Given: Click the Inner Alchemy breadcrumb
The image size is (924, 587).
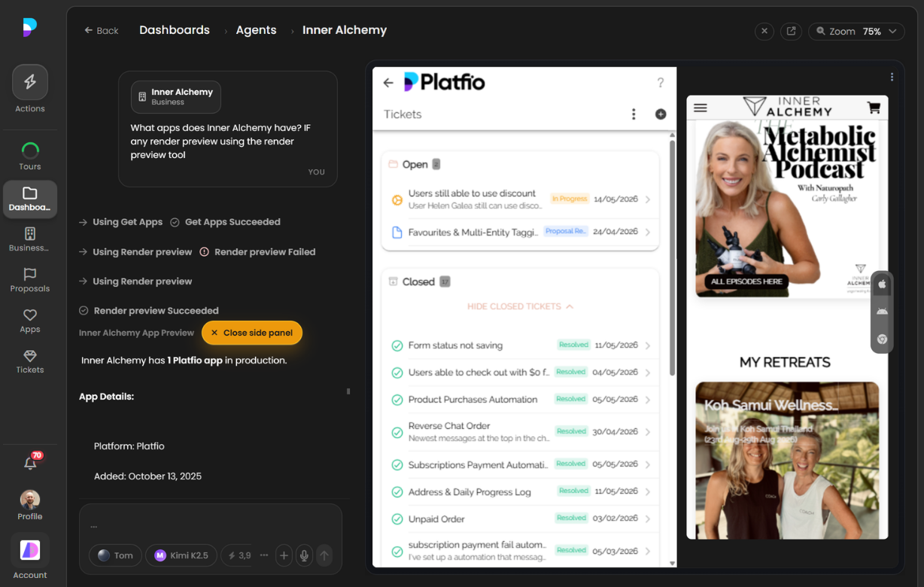Looking at the screenshot, I should (345, 30).
